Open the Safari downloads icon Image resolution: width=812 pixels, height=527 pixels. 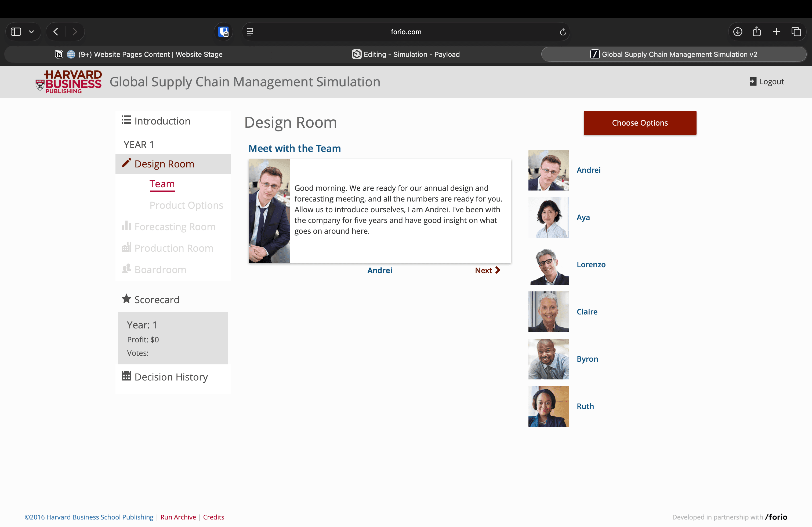[x=737, y=32]
